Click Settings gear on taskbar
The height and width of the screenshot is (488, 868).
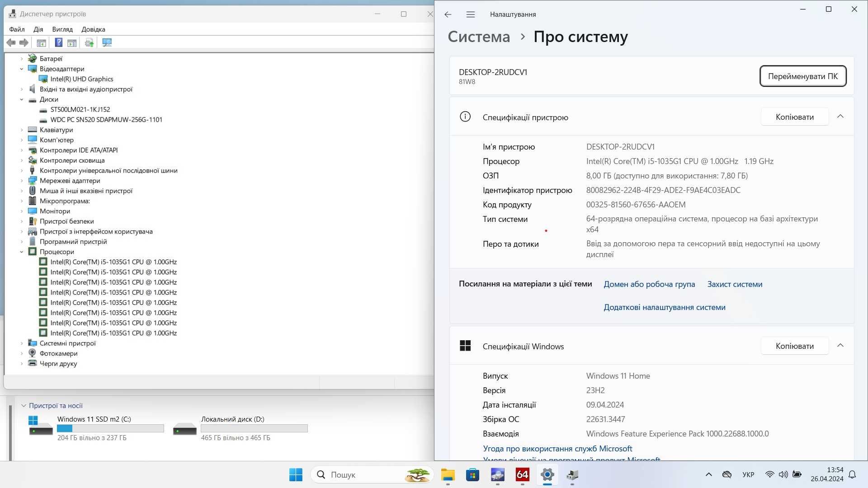click(x=547, y=475)
